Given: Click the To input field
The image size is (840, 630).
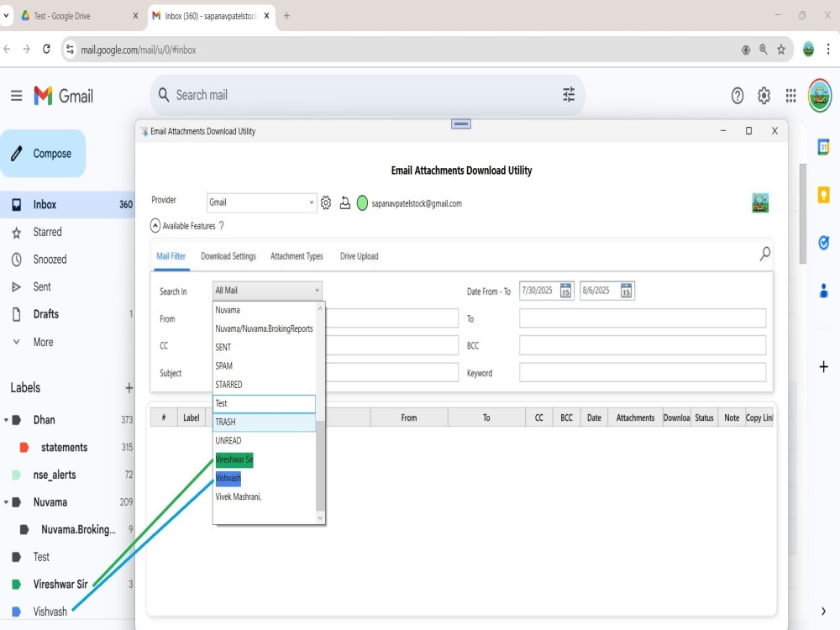Looking at the screenshot, I should 643,318.
